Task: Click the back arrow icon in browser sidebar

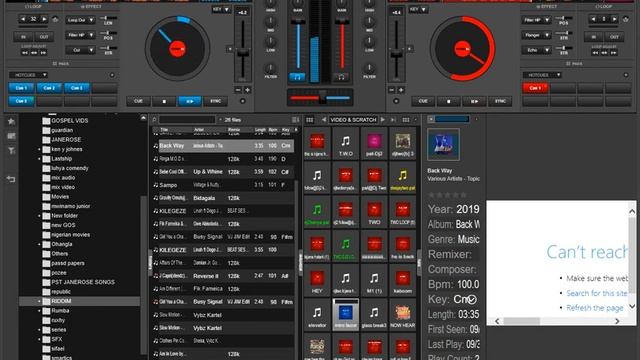Action: pos(11,179)
